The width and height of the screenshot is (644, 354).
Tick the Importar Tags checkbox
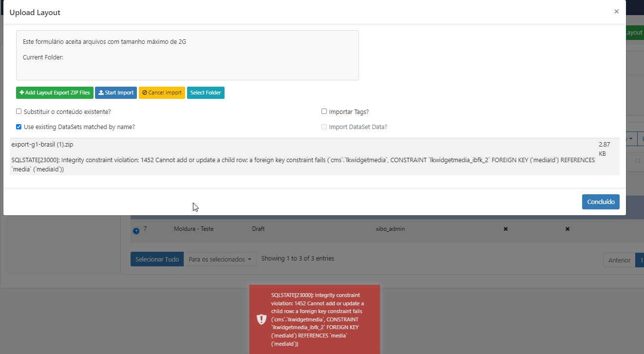click(x=324, y=112)
